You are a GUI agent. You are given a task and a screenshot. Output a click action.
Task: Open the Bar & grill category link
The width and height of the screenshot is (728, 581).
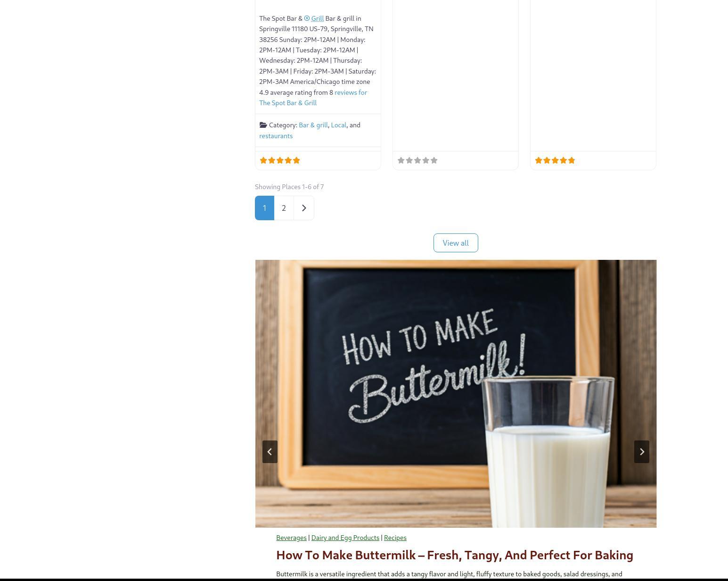point(313,125)
